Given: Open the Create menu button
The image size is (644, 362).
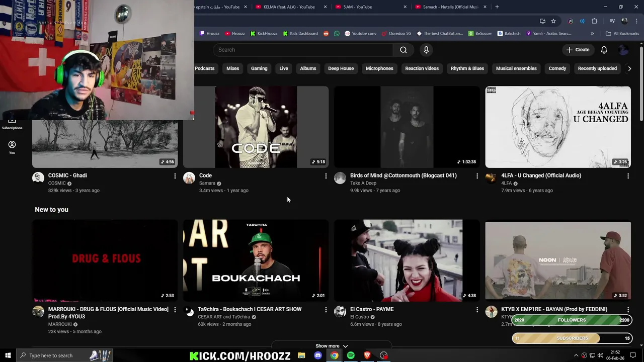Looking at the screenshot, I should pyautogui.click(x=578, y=50).
